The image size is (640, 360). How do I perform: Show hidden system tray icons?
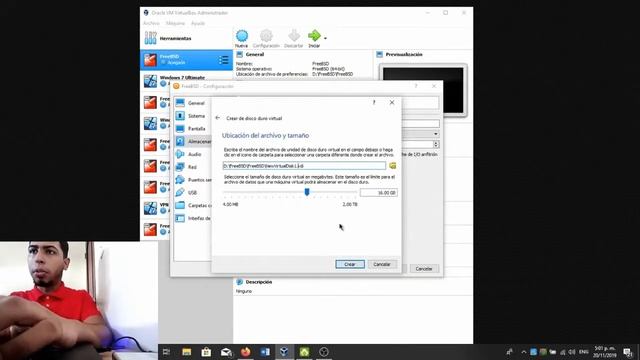(524, 352)
